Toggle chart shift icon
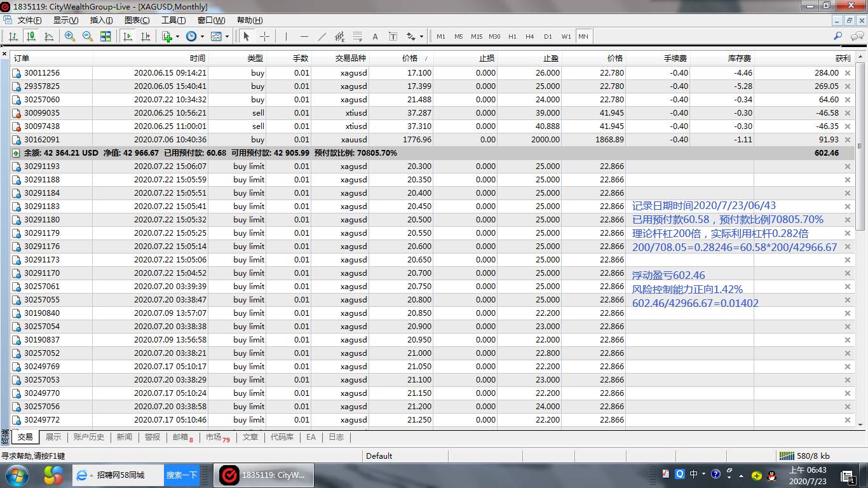This screenshot has height=488, width=868. click(146, 36)
